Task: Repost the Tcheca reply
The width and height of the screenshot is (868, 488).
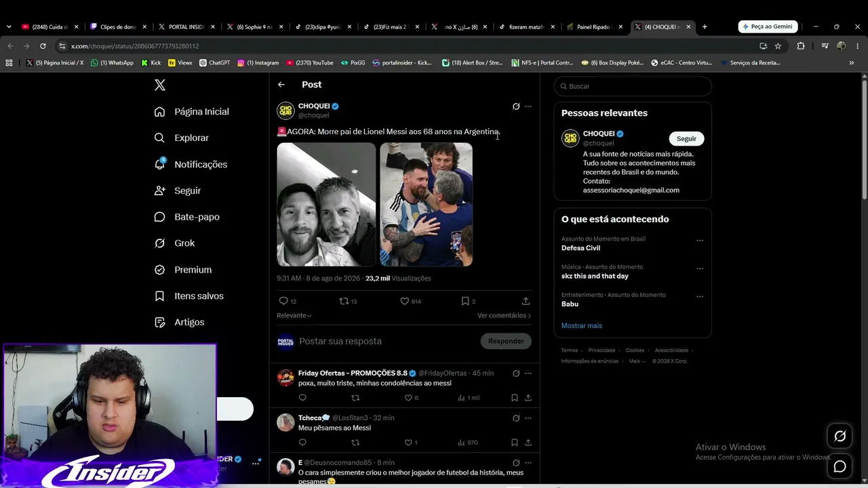Action: point(355,443)
